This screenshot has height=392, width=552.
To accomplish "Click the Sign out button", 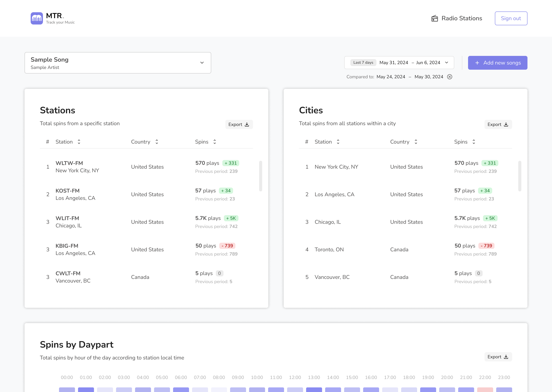I will tap(511, 18).
